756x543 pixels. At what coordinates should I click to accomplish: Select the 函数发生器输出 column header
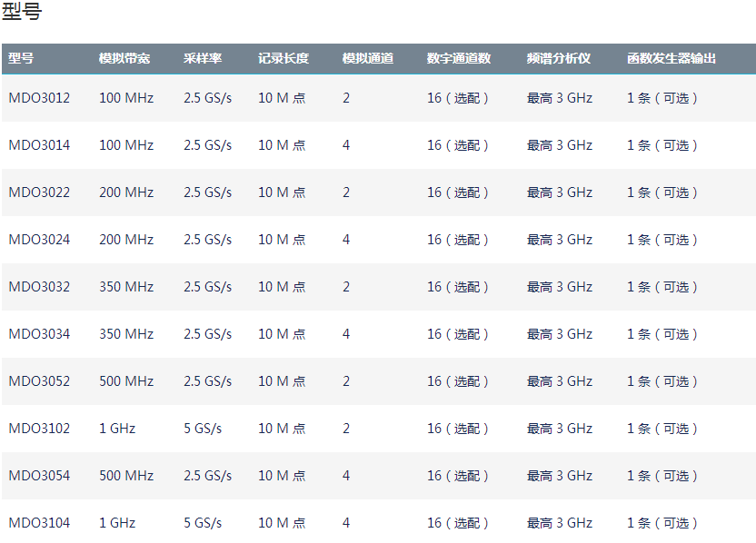pyautogui.click(x=671, y=58)
